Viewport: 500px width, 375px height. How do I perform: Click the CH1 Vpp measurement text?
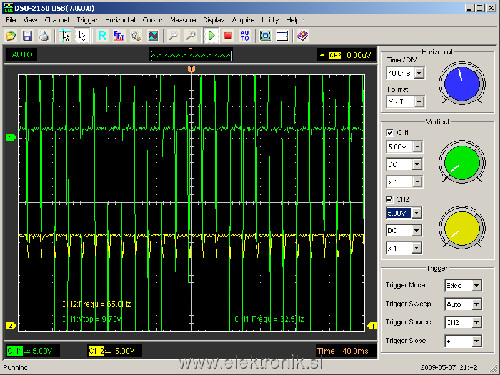92,319
